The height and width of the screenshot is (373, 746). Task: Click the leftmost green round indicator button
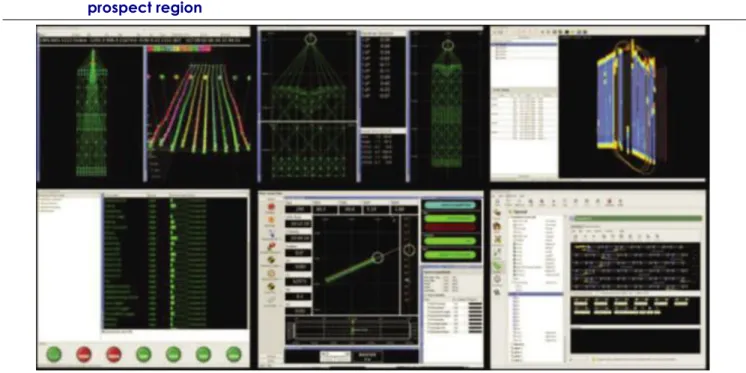click(x=54, y=354)
